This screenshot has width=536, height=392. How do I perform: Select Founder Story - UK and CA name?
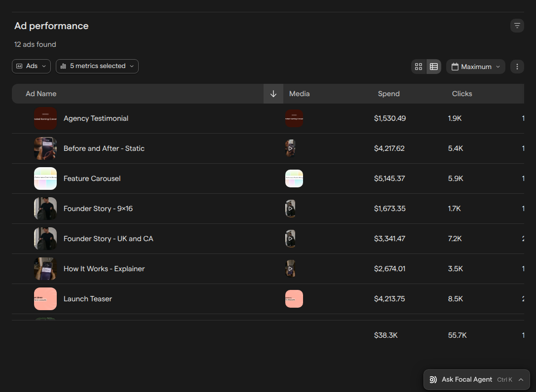pos(109,239)
